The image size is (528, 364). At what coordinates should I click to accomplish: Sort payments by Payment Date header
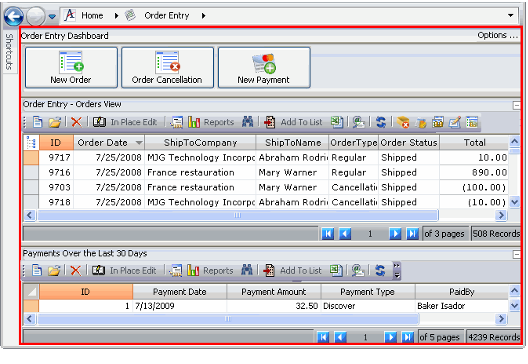(x=179, y=292)
